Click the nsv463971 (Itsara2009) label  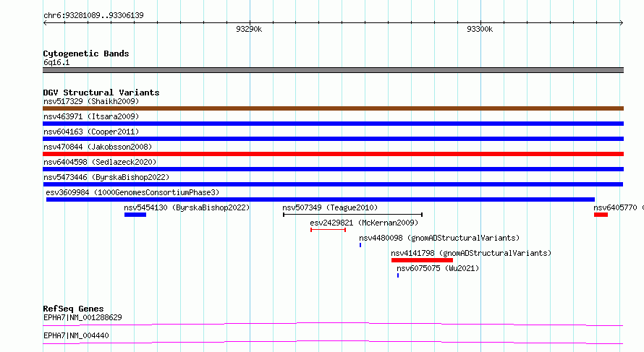tap(91, 116)
